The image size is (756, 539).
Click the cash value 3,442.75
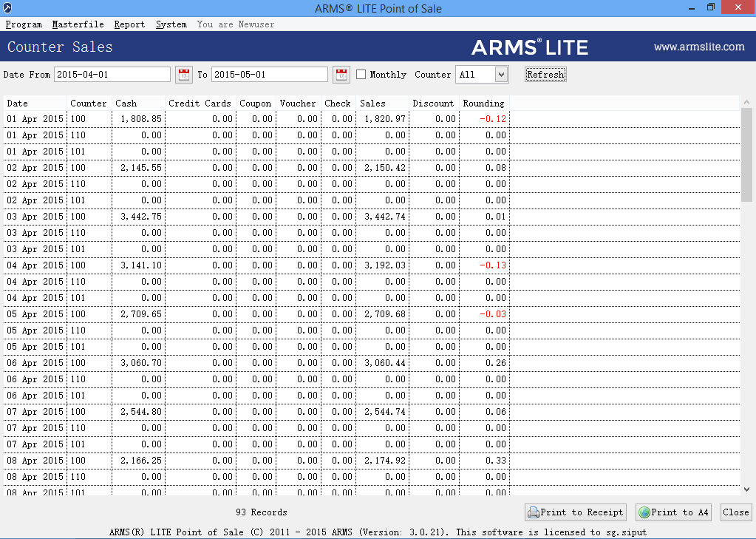(141, 217)
